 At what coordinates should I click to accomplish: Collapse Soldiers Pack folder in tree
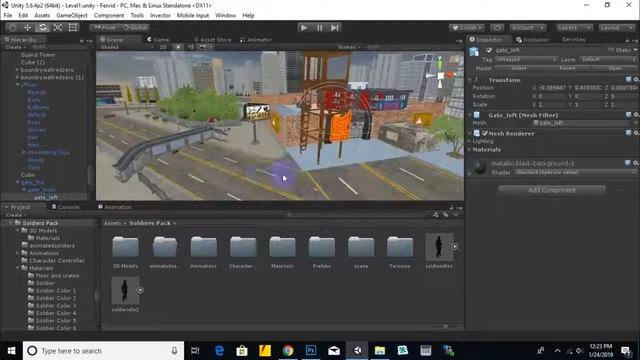pos(11,223)
